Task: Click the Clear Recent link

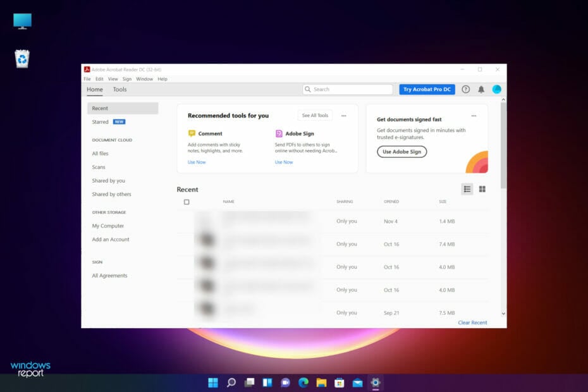Action: (472, 322)
